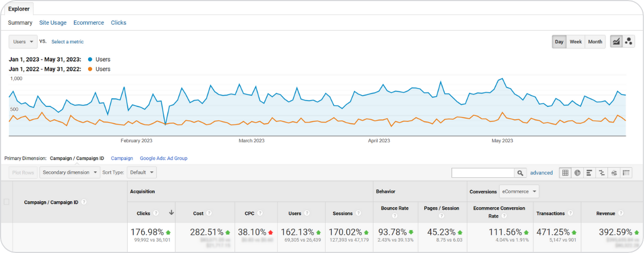Select the data table view icon
Image resolution: width=644 pixels, height=253 pixels.
565,172
